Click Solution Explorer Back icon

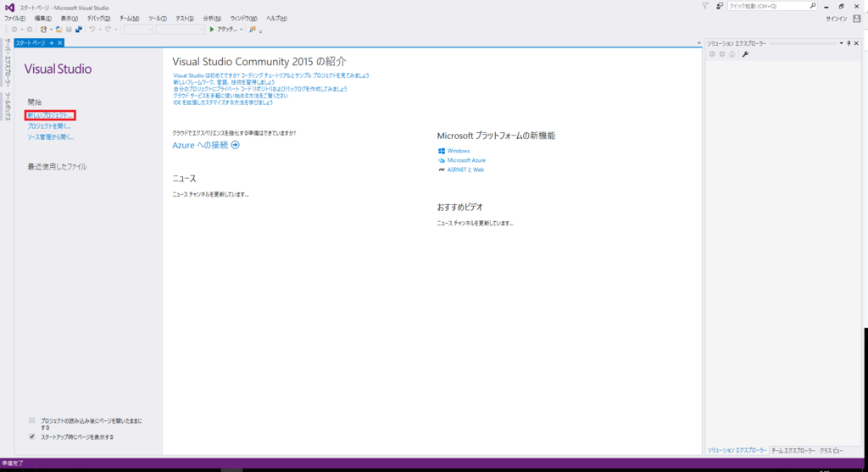[712, 54]
